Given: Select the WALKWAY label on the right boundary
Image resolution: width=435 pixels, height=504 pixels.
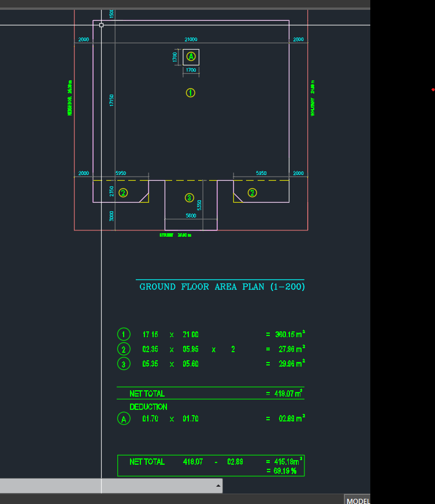Looking at the screenshot, I should pos(313,107).
